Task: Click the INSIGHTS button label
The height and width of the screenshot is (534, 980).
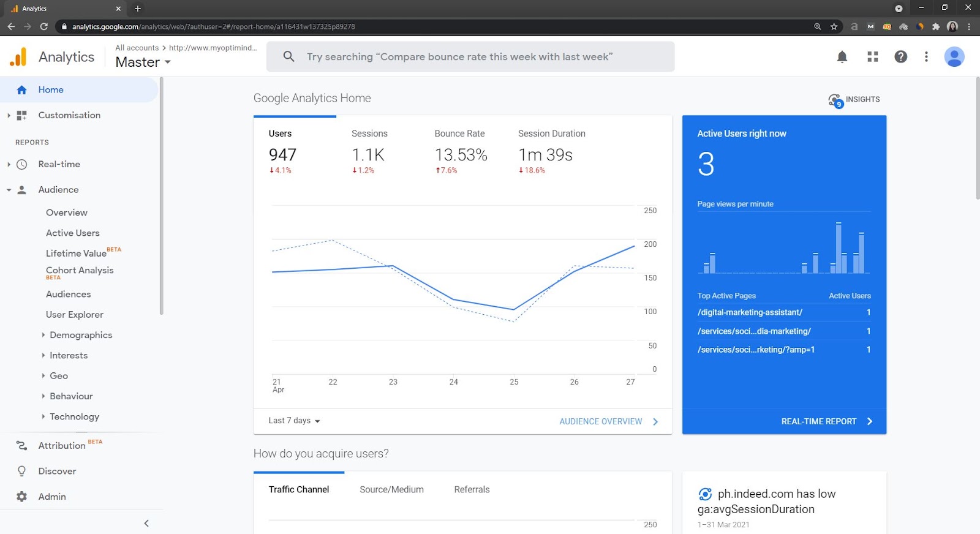Action: coord(862,99)
